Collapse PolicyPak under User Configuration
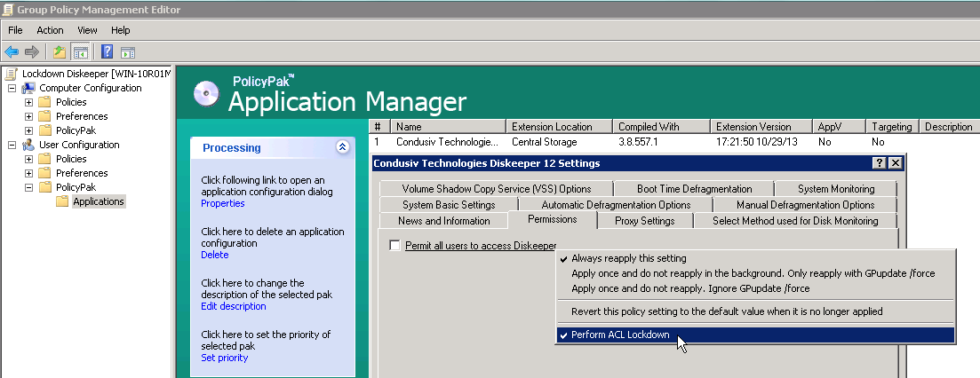Viewport: 980px width, 378px height. 28,187
